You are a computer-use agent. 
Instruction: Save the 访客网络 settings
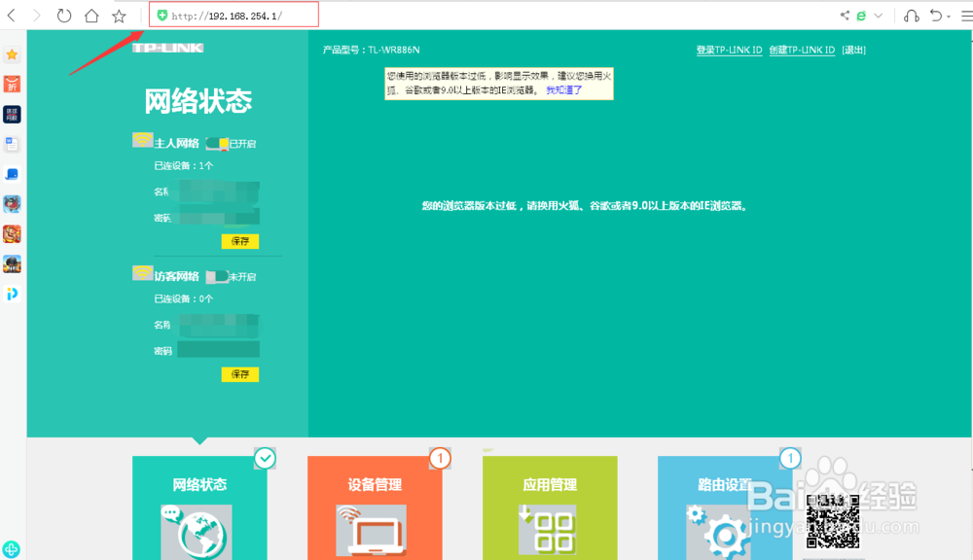click(x=240, y=374)
